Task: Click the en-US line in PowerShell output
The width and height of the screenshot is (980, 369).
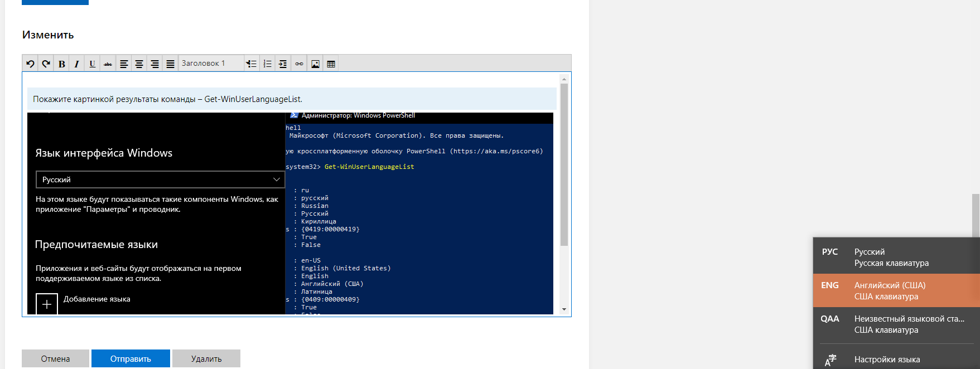Action: pos(311,260)
